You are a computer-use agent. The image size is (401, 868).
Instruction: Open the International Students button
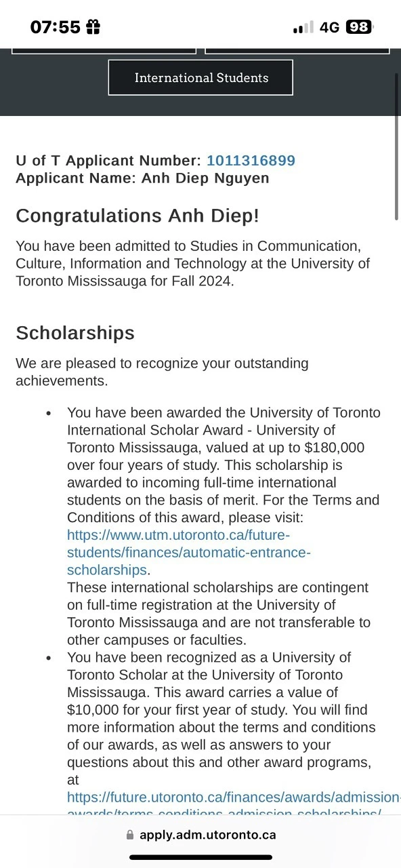[x=200, y=77]
